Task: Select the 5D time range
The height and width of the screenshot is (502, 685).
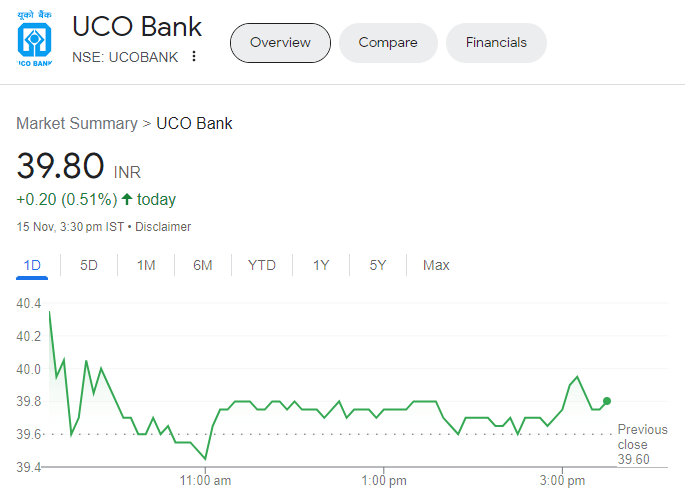Action: click(89, 265)
